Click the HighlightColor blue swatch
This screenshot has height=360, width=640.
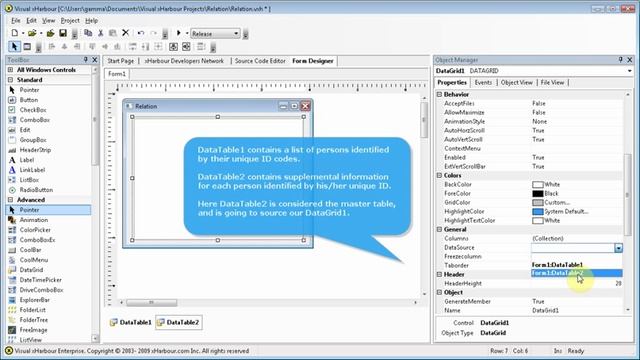tap(538, 211)
